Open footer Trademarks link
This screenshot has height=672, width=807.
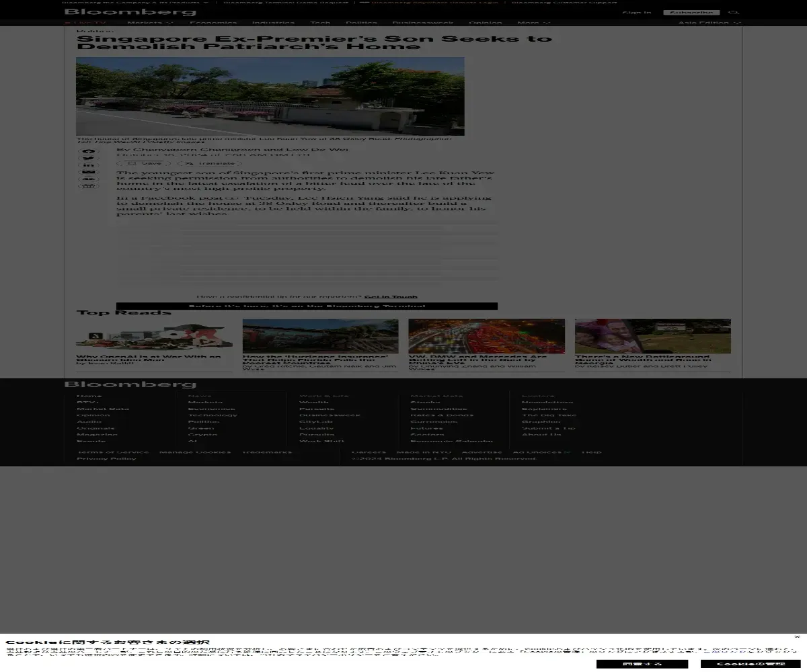267,452
